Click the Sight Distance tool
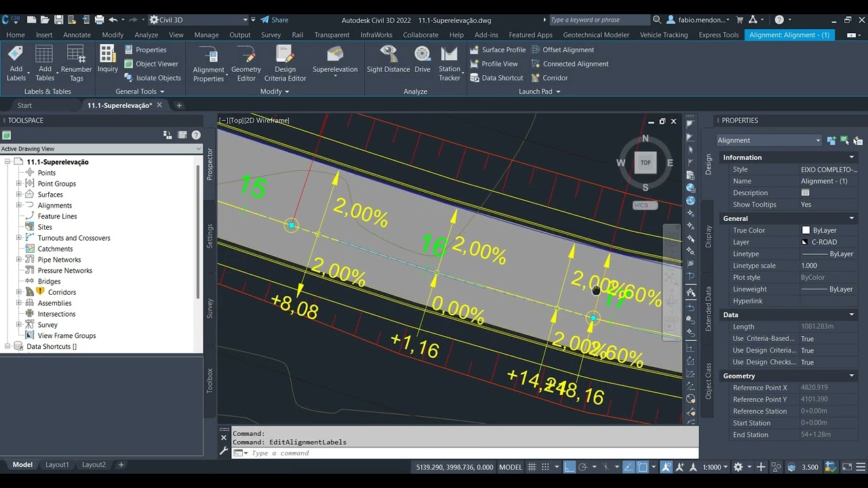Screen dimensions: 868x488 [x=388, y=59]
